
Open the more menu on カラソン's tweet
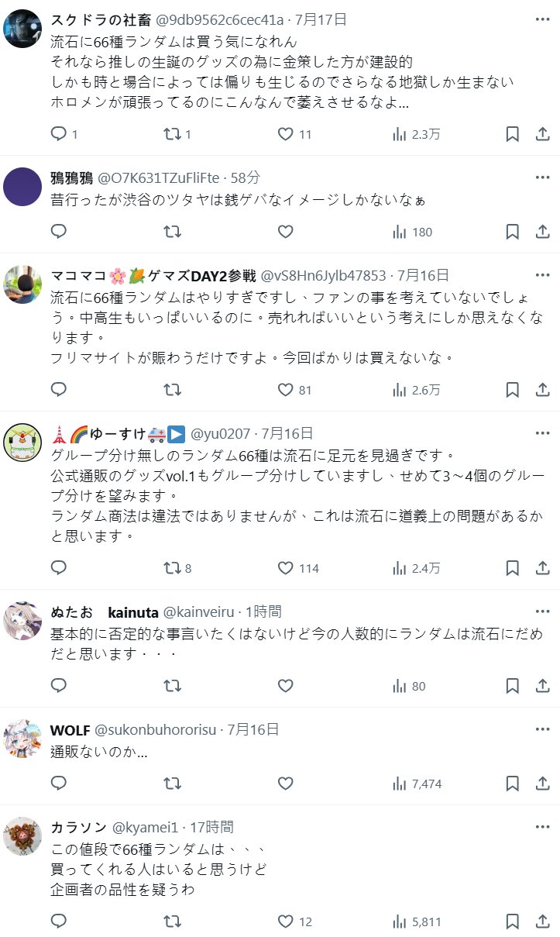[542, 827]
